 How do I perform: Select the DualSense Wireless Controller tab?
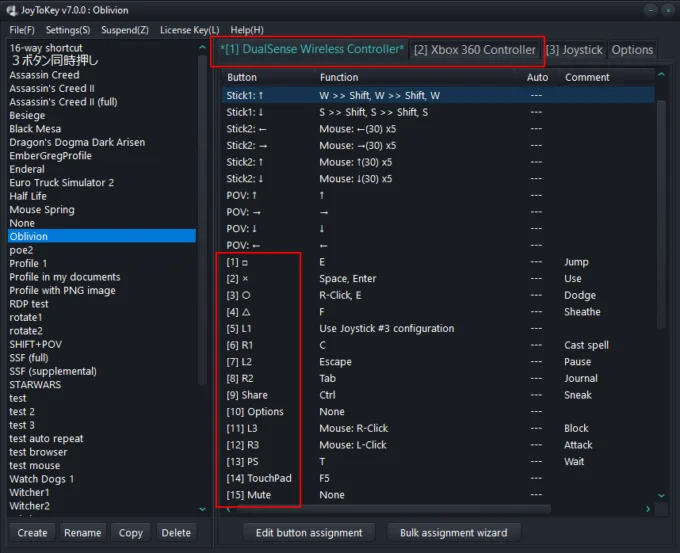coord(312,50)
